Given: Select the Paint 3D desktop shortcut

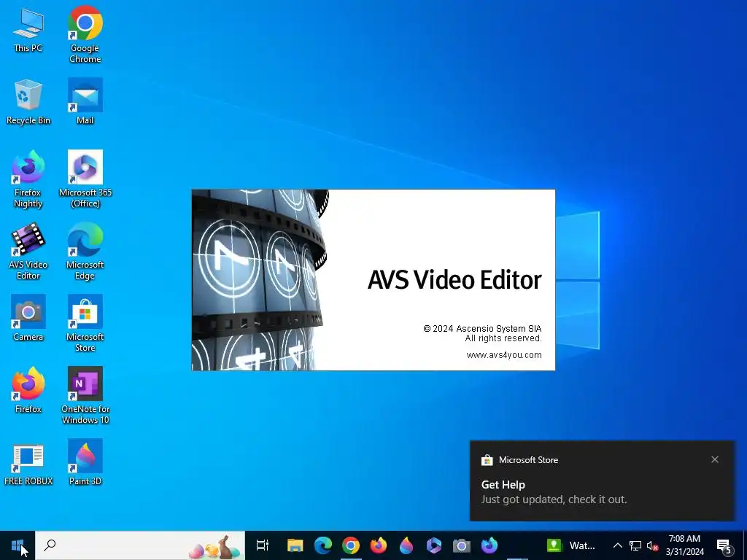Looking at the screenshot, I should coord(85,462).
